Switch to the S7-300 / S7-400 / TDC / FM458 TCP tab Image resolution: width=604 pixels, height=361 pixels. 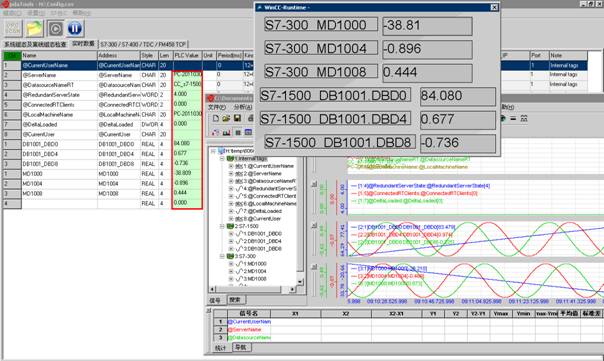(x=143, y=44)
